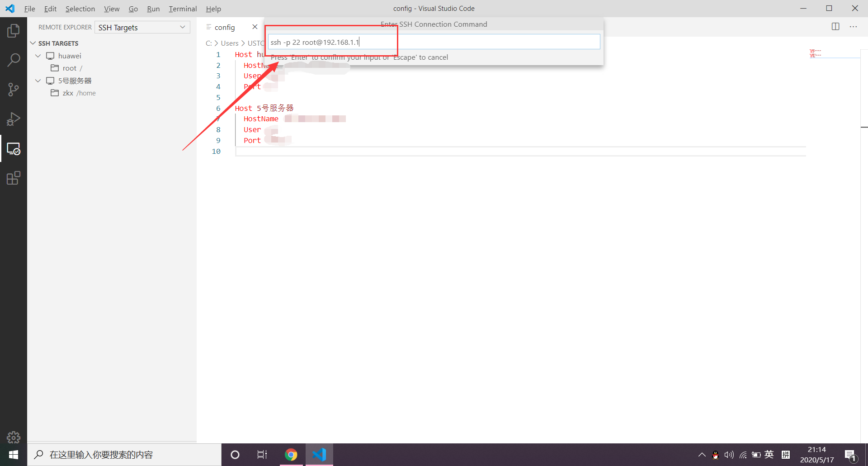This screenshot has width=868, height=466.
Task: Collapse the huawei host tree node
Action: point(38,56)
